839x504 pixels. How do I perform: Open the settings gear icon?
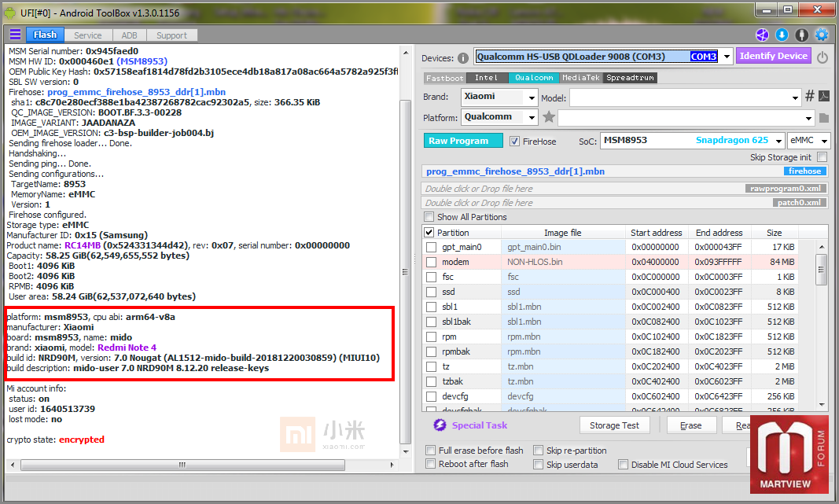click(822, 35)
